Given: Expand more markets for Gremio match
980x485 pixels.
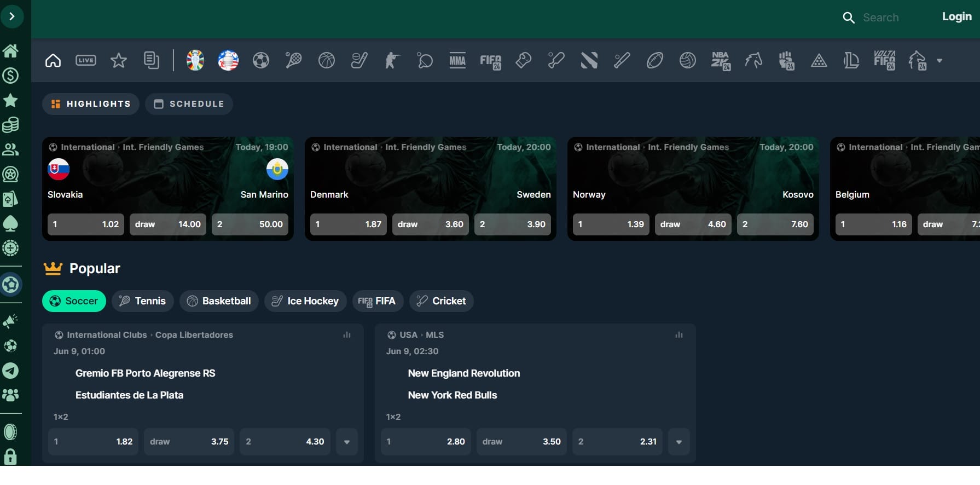Looking at the screenshot, I should pos(347,442).
